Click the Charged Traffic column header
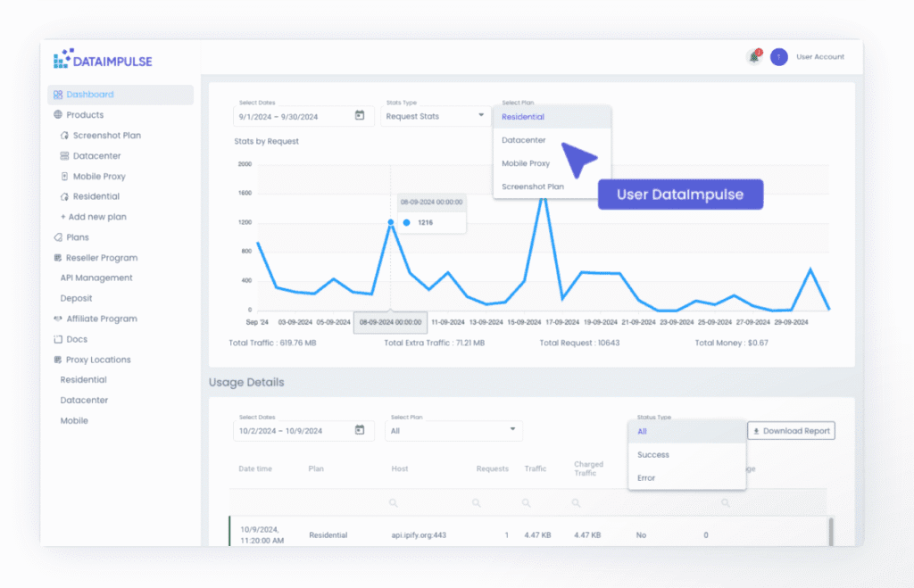This screenshot has height=588, width=914. pyautogui.click(x=589, y=468)
